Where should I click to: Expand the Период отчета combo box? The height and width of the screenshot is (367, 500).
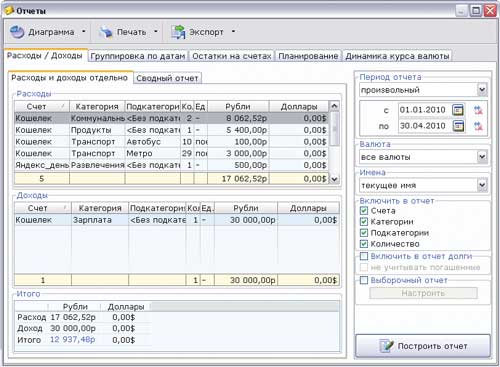(x=482, y=89)
